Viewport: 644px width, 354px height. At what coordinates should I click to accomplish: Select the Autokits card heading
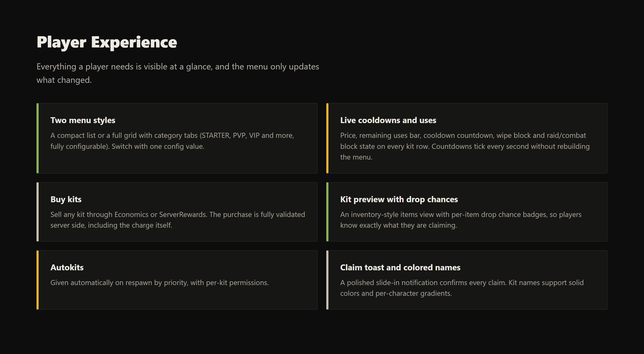pyautogui.click(x=67, y=268)
